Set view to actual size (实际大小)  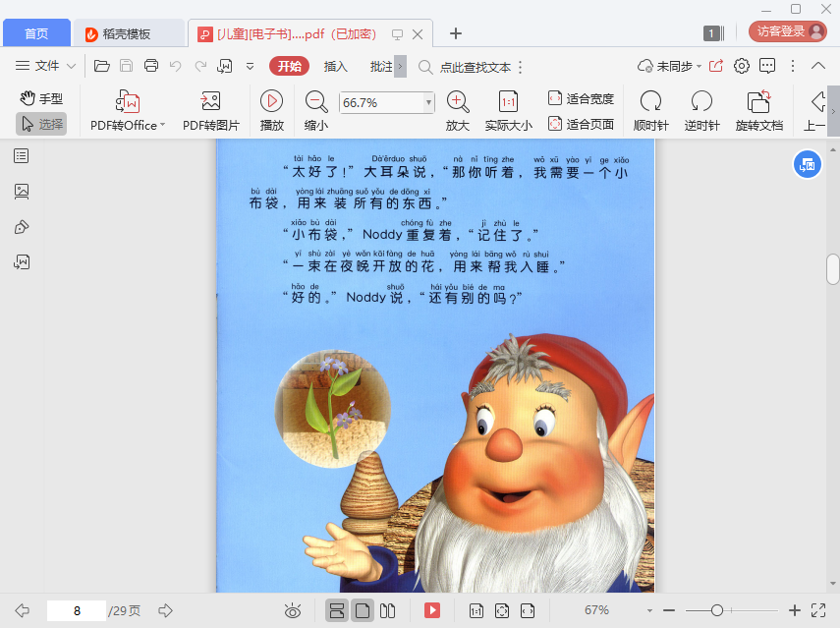[x=508, y=111]
